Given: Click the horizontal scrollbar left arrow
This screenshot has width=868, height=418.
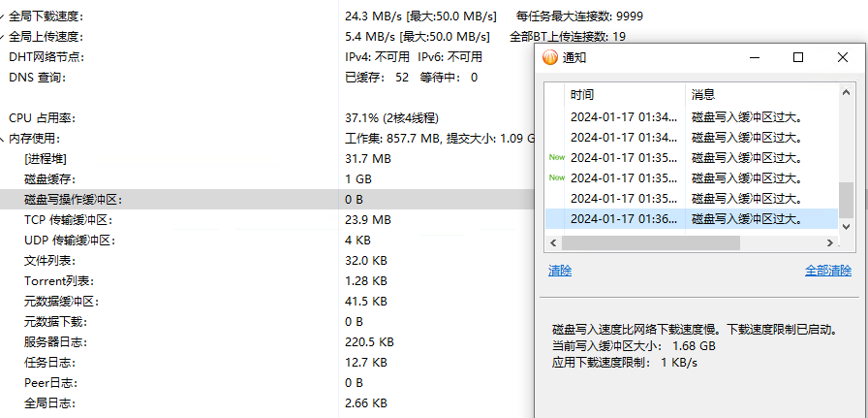Looking at the screenshot, I should click(x=552, y=242).
